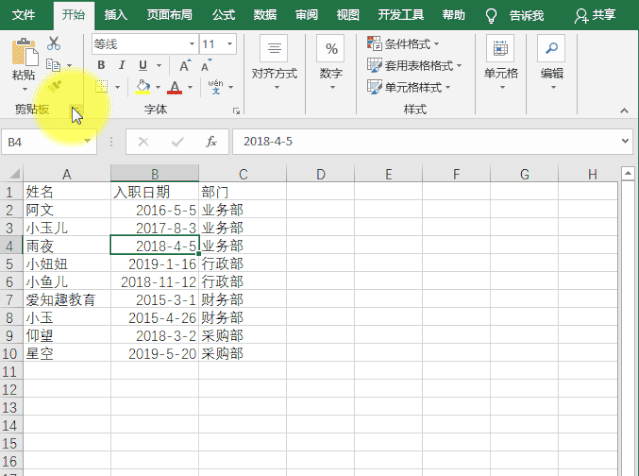This screenshot has height=476, width=639.
Task: Click vertical scrollbar up arrow
Action: pos(628,174)
